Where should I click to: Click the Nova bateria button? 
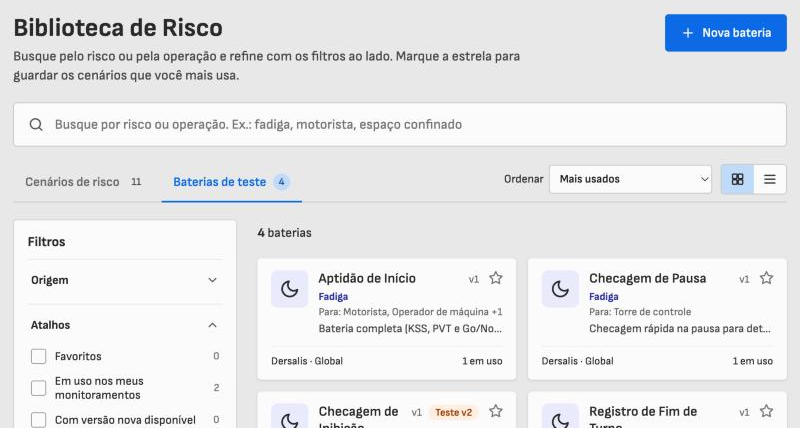726,33
